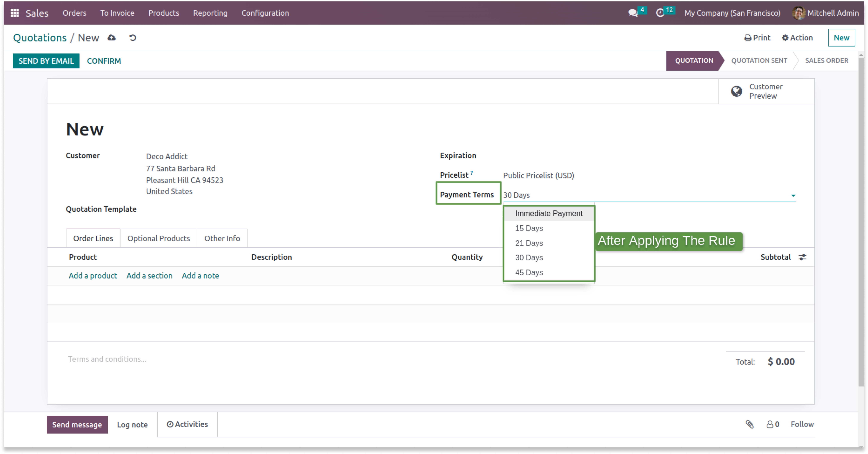Click the Send message button
This screenshot has width=868, height=454.
click(77, 425)
